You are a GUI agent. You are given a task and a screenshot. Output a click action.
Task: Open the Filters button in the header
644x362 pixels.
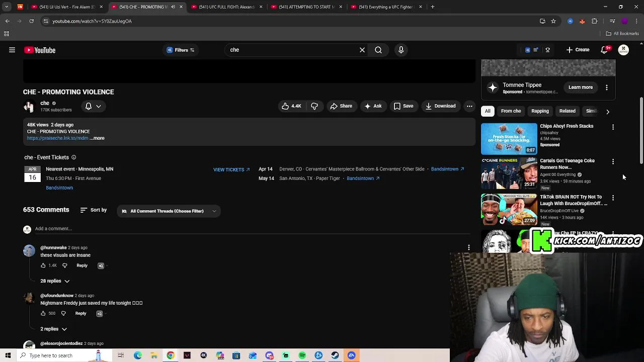coord(180,50)
